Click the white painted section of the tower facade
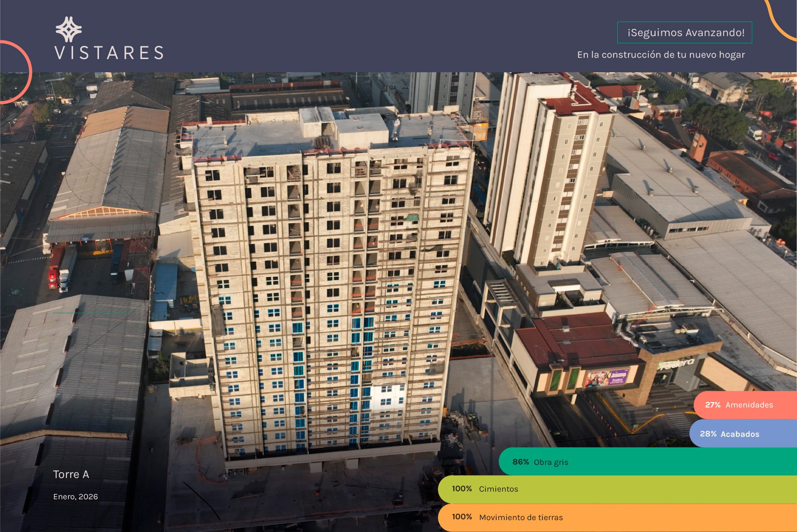The image size is (797, 532). [x=387, y=397]
